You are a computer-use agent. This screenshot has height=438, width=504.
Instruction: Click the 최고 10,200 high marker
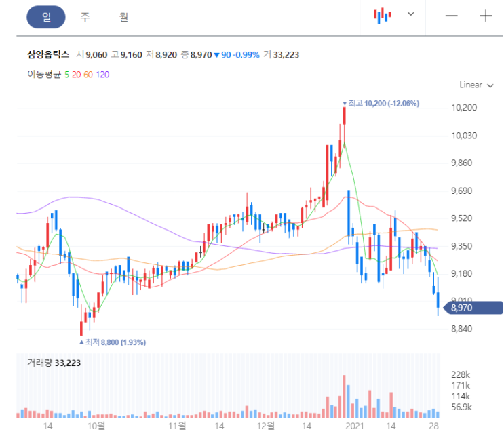click(381, 103)
